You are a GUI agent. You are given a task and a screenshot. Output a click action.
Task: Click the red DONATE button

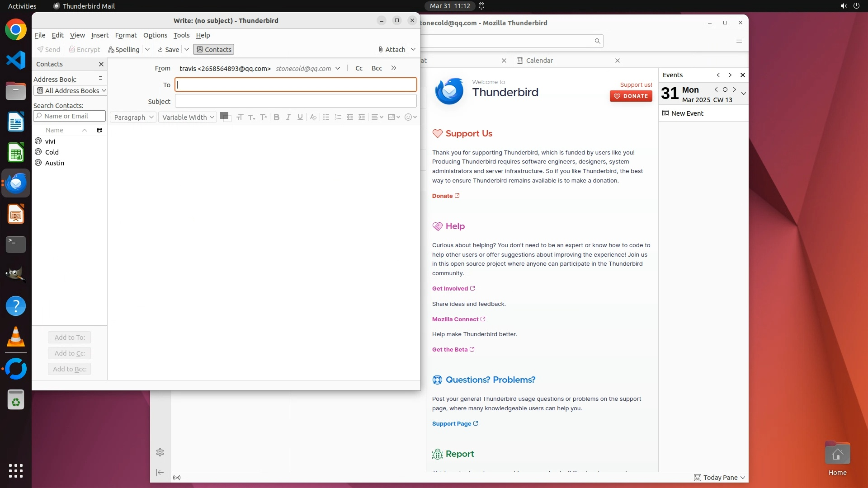[x=631, y=96]
